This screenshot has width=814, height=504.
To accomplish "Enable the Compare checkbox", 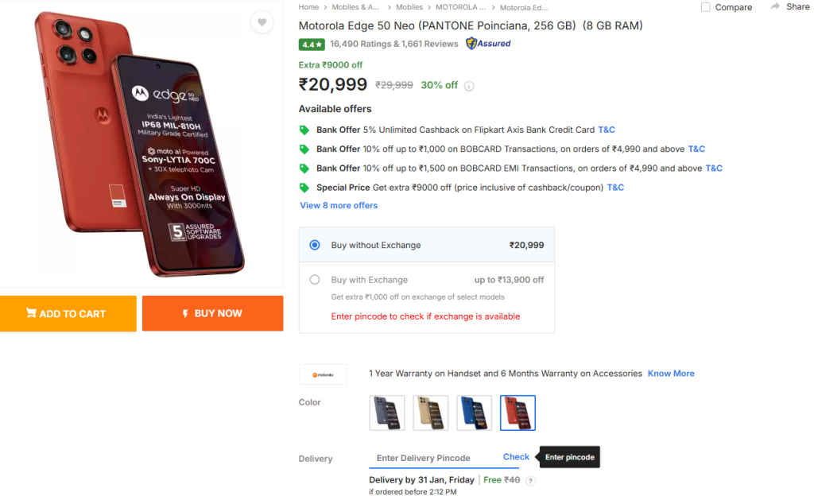I will pyautogui.click(x=705, y=6).
